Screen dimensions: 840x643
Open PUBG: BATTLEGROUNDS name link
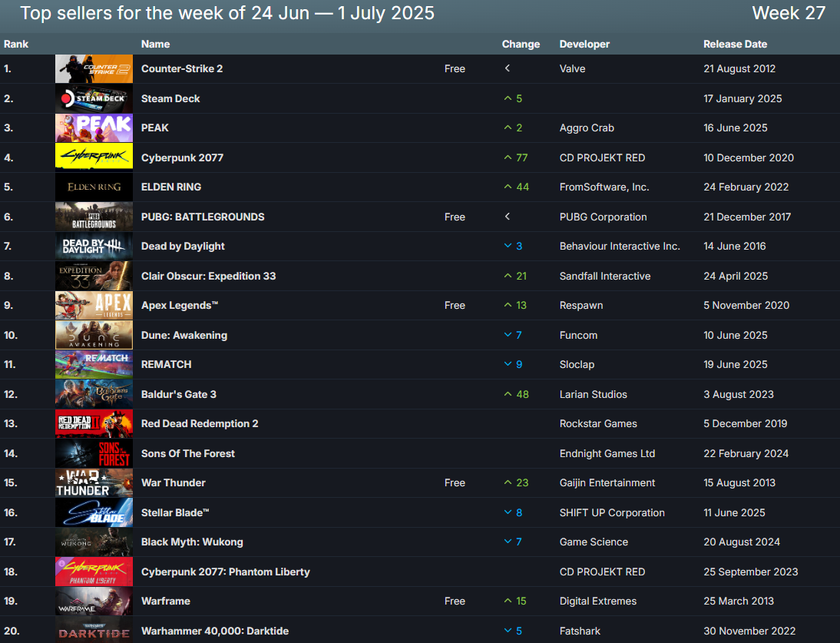coord(203,217)
